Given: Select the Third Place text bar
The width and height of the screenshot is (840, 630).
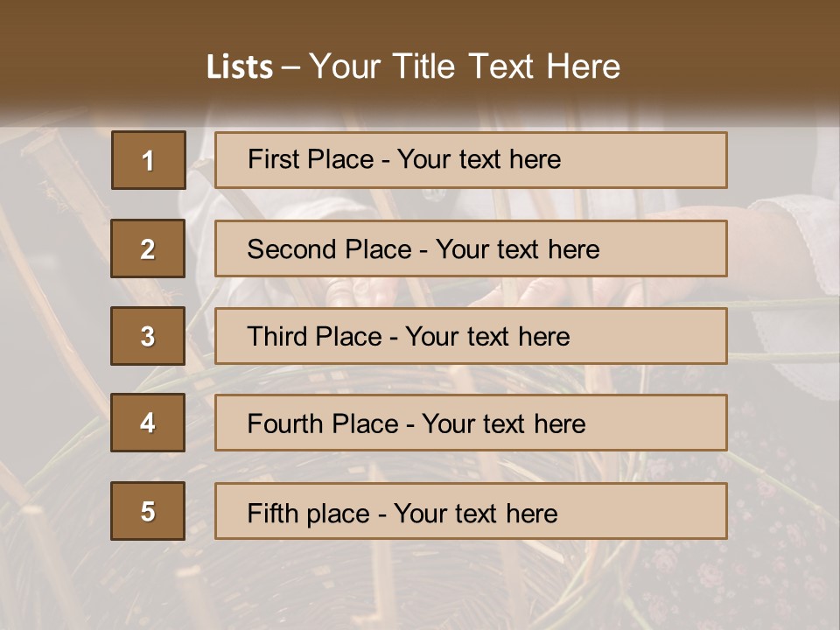Looking at the screenshot, I should coord(471,336).
